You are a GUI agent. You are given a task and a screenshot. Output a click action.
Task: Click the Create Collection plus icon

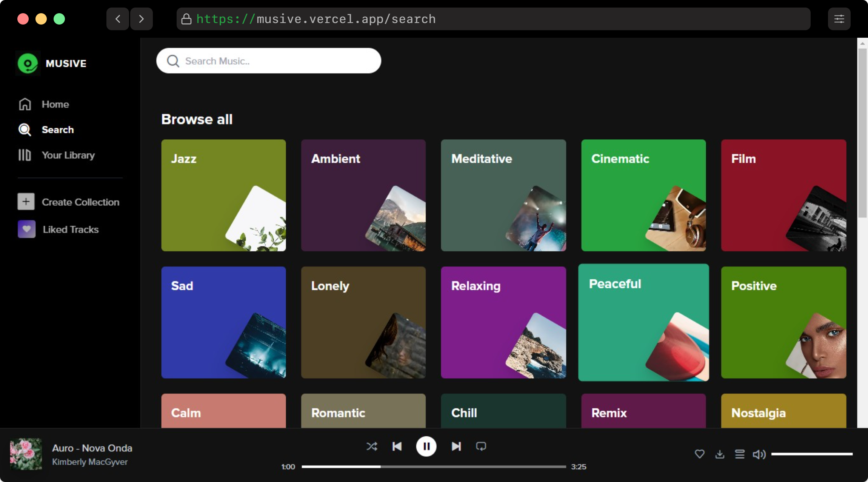[26, 202]
